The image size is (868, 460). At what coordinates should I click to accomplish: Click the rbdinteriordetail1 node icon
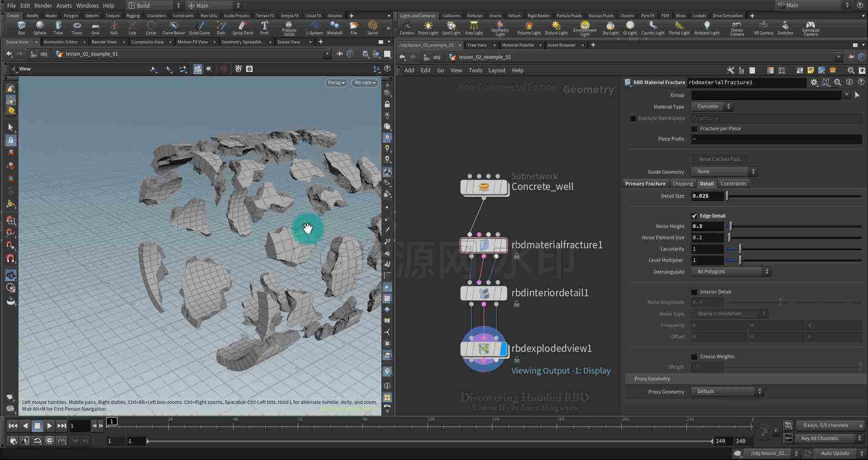click(x=484, y=293)
